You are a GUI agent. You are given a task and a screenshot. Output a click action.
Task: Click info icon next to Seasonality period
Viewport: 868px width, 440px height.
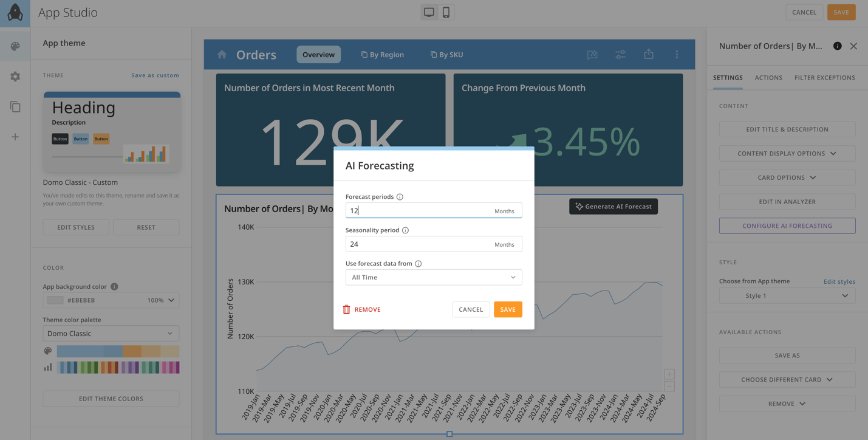405,230
